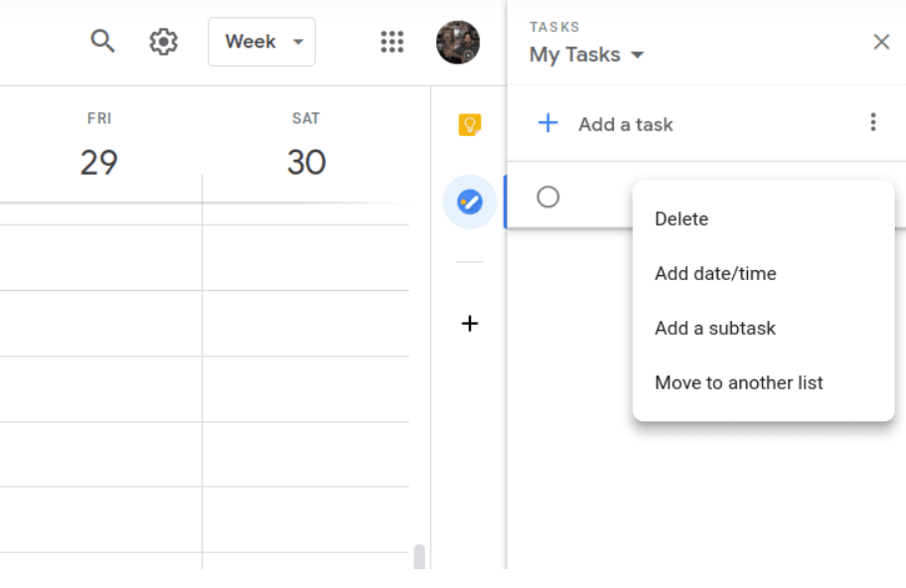This screenshot has width=906, height=588.
Task: Select Saturday 30 date header
Action: pyautogui.click(x=306, y=162)
